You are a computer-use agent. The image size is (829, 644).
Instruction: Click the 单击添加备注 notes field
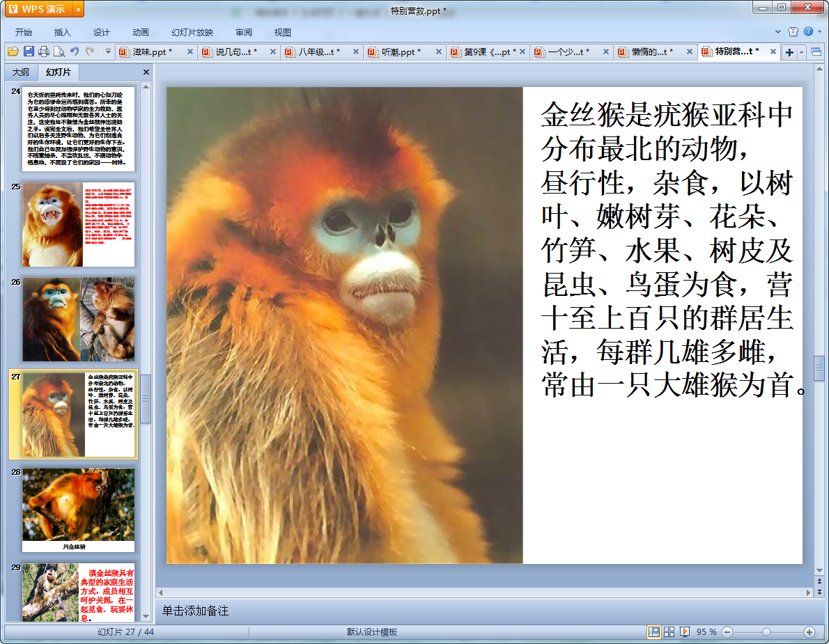[194, 611]
